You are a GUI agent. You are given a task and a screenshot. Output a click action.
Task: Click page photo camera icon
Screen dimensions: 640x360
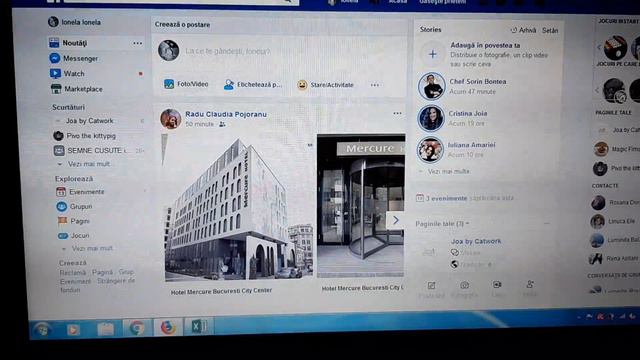click(x=464, y=285)
